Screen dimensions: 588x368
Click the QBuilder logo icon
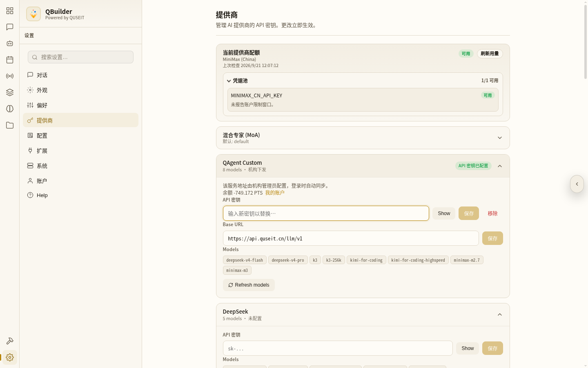pyautogui.click(x=33, y=14)
